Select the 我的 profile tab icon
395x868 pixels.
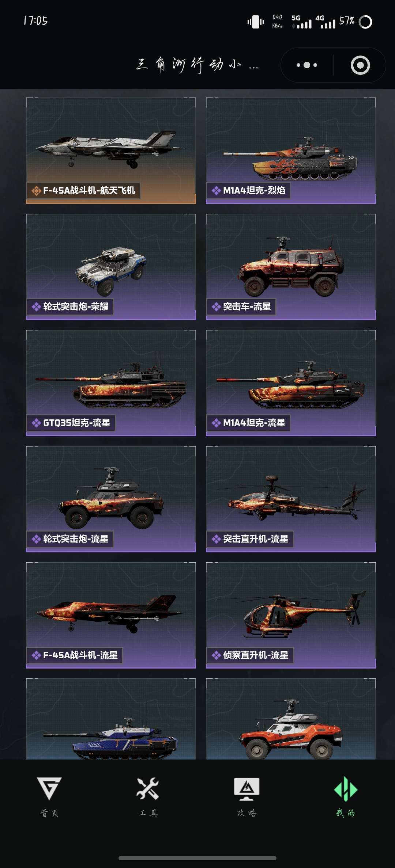[346, 789]
